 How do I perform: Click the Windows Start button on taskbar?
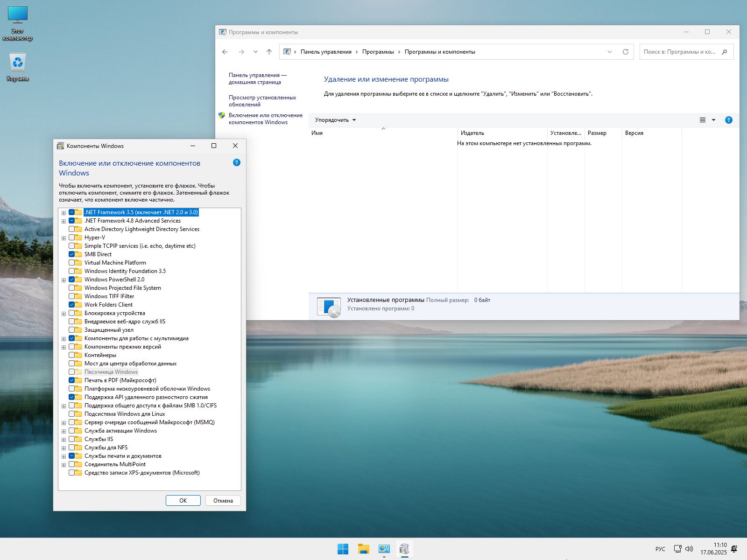[x=343, y=549]
